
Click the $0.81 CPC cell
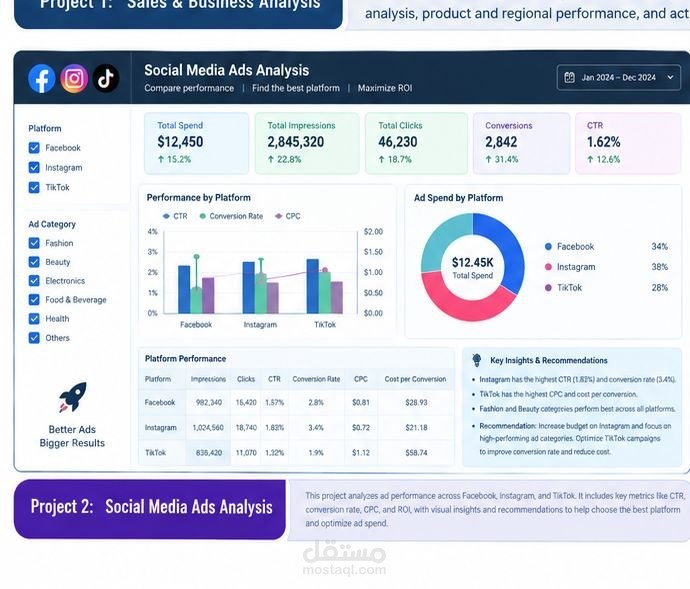[361, 402]
